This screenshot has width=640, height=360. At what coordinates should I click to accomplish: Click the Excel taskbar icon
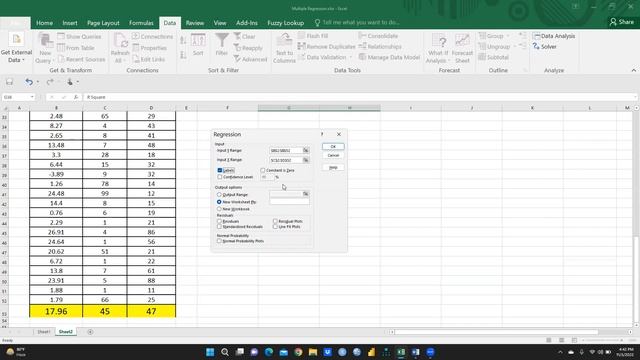(401, 352)
